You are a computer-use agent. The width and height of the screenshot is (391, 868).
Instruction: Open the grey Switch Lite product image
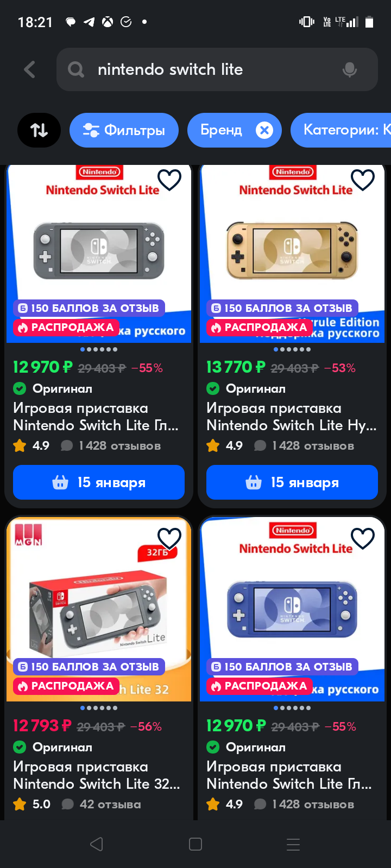click(x=99, y=253)
